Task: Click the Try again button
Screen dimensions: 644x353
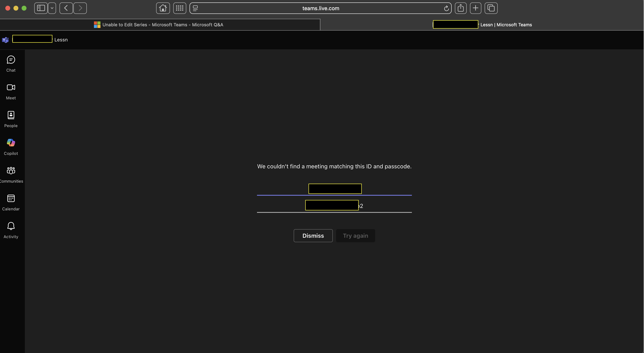Action: (x=355, y=236)
